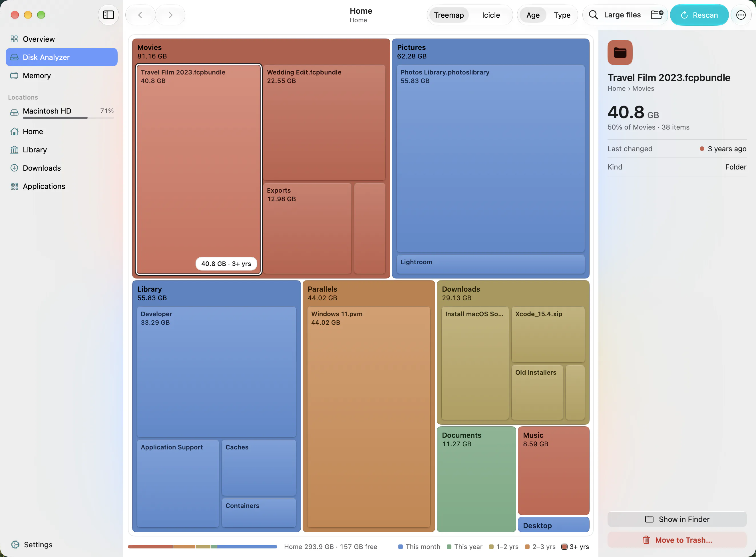
Task: Click the add folder icon
Action: click(657, 15)
